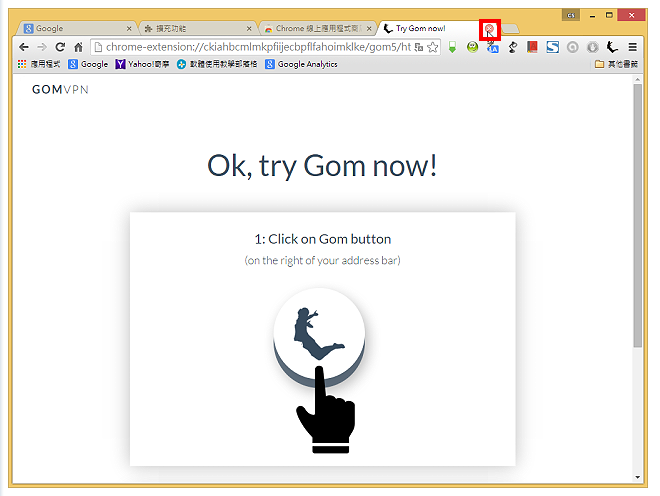Screen dimensions: 660x496
Task: Maximize the Chrome window
Action: pyautogui.click(x=609, y=16)
